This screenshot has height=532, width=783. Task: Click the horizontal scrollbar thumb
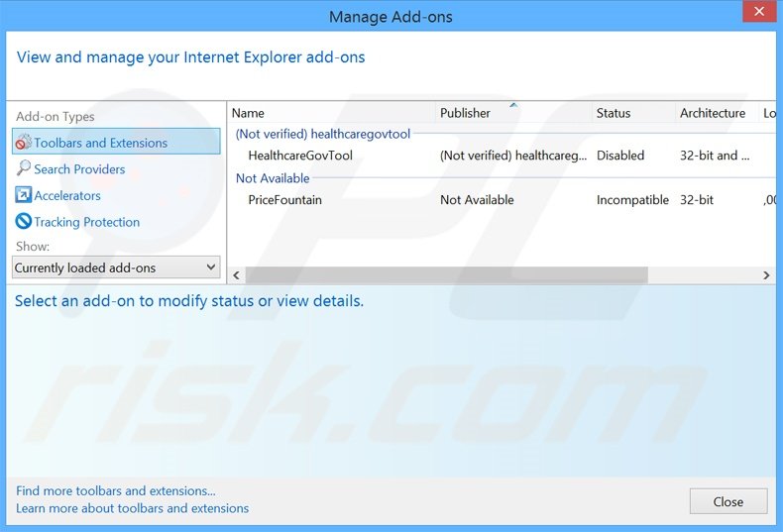coord(446,275)
